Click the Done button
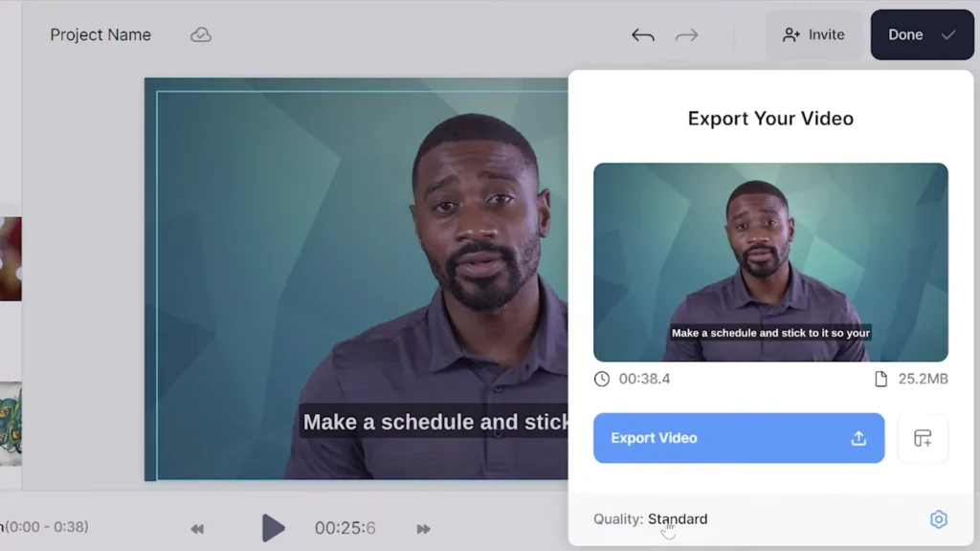 (922, 35)
